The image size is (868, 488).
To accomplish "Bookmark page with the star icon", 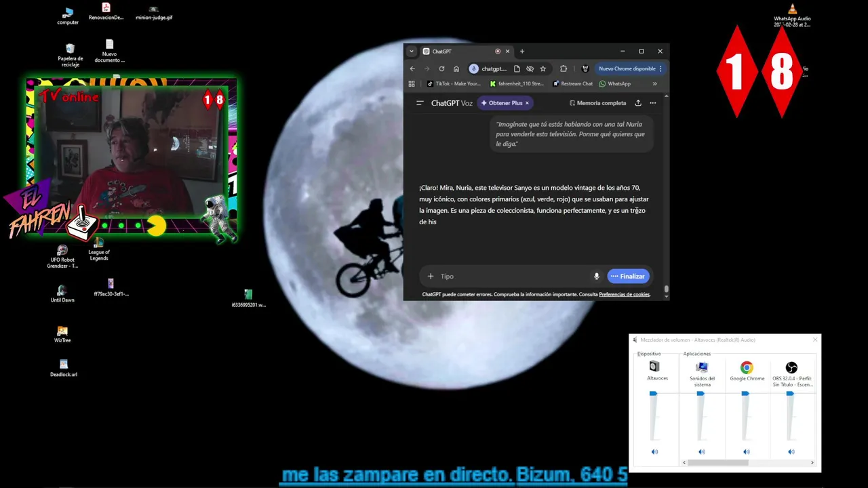I will (542, 68).
